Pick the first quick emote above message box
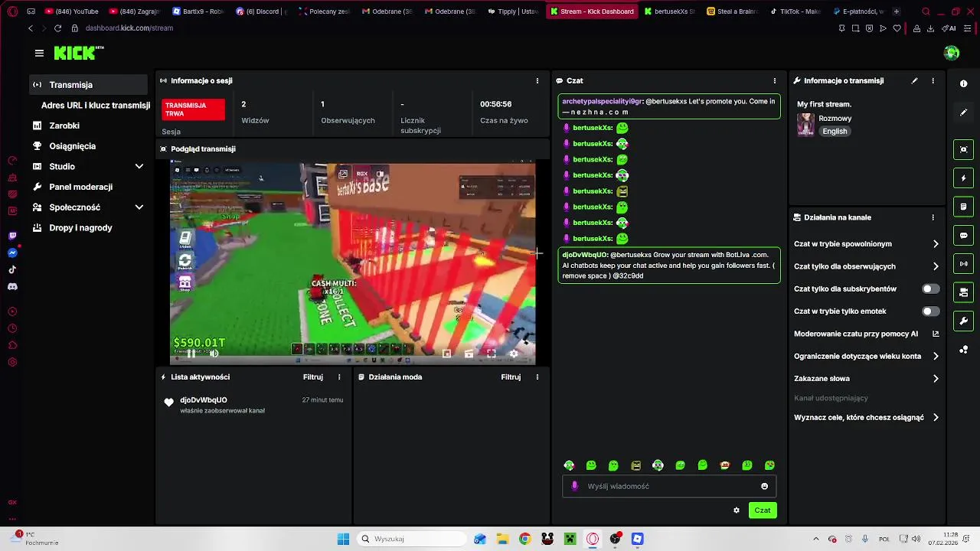980x551 pixels. pyautogui.click(x=569, y=465)
